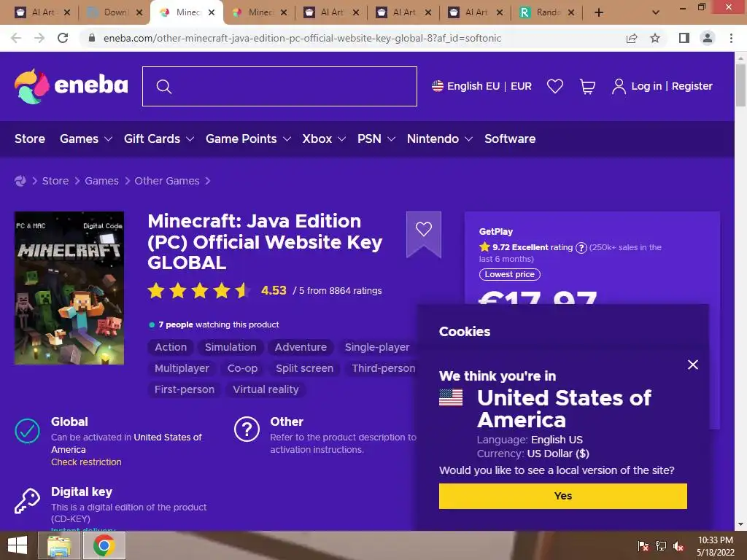Switch to the Rando tab
The height and width of the screenshot is (560, 747).
tap(546, 12)
